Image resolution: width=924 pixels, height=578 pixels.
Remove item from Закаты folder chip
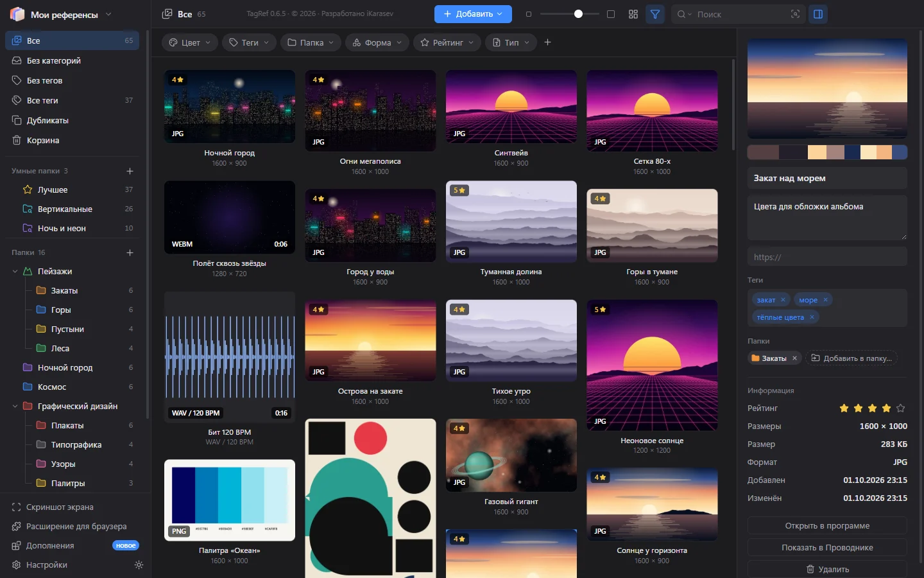coord(794,358)
